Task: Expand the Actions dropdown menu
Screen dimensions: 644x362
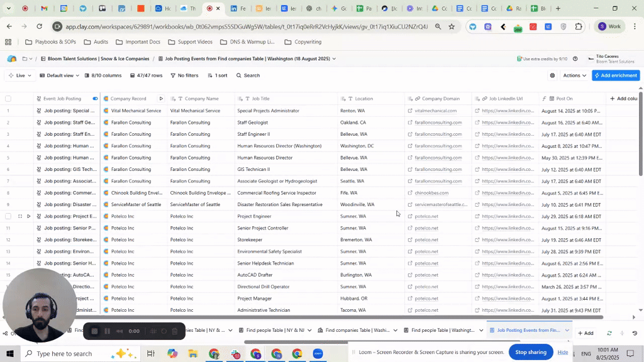Action: pos(574,75)
